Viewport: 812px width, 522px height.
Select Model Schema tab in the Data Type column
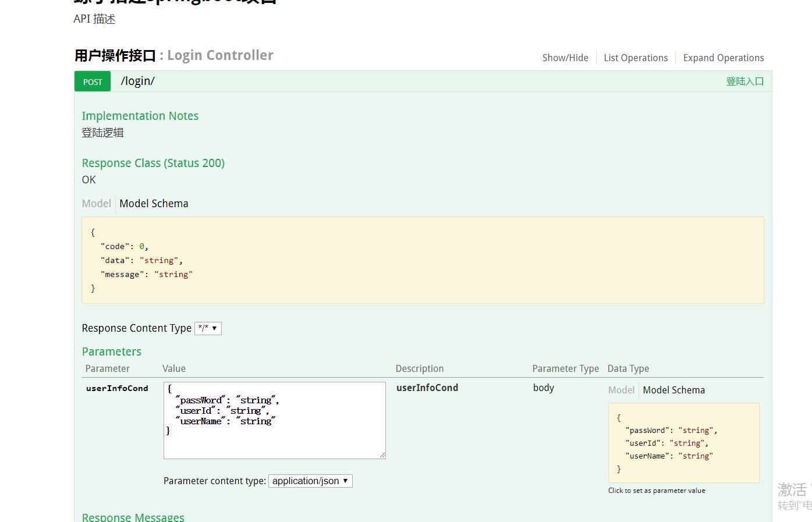[x=673, y=390]
